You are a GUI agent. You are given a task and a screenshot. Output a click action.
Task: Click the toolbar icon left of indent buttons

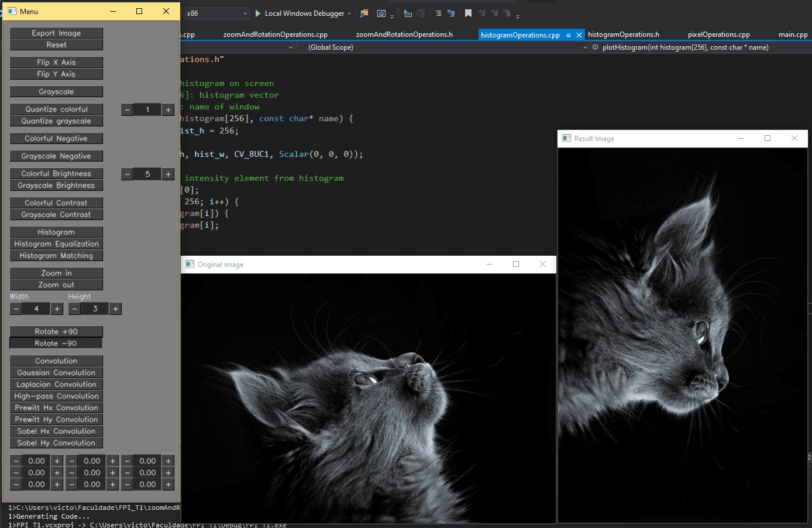pyautogui.click(x=381, y=13)
